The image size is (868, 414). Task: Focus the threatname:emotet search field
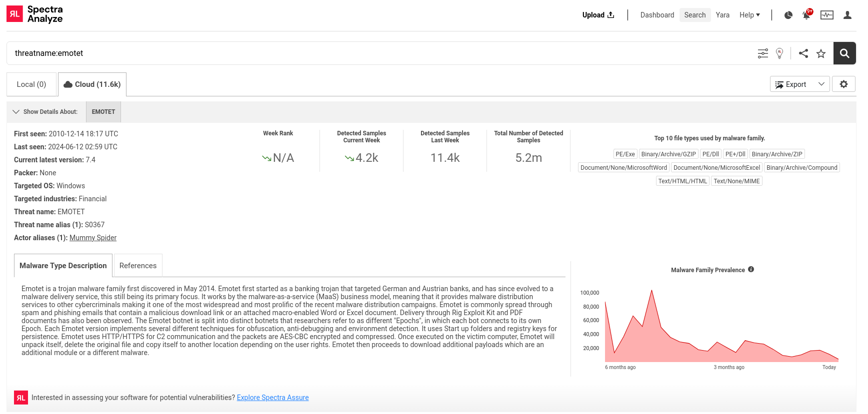pos(380,53)
